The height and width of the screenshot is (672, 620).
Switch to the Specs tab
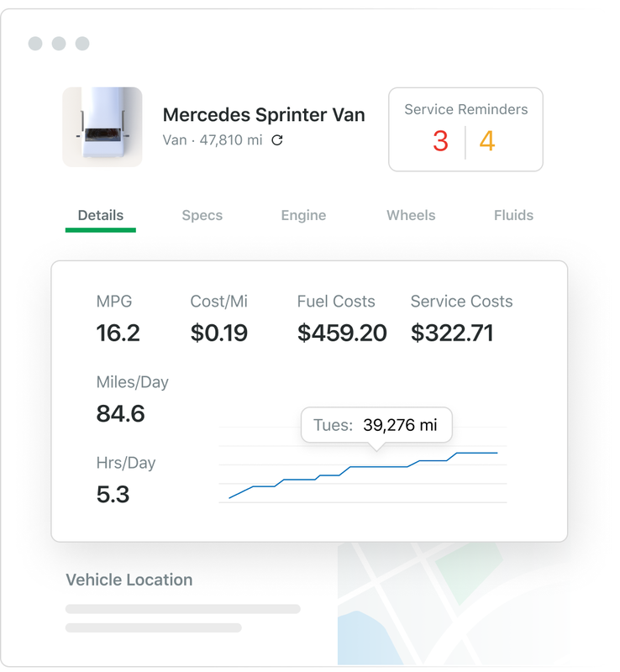[202, 215]
